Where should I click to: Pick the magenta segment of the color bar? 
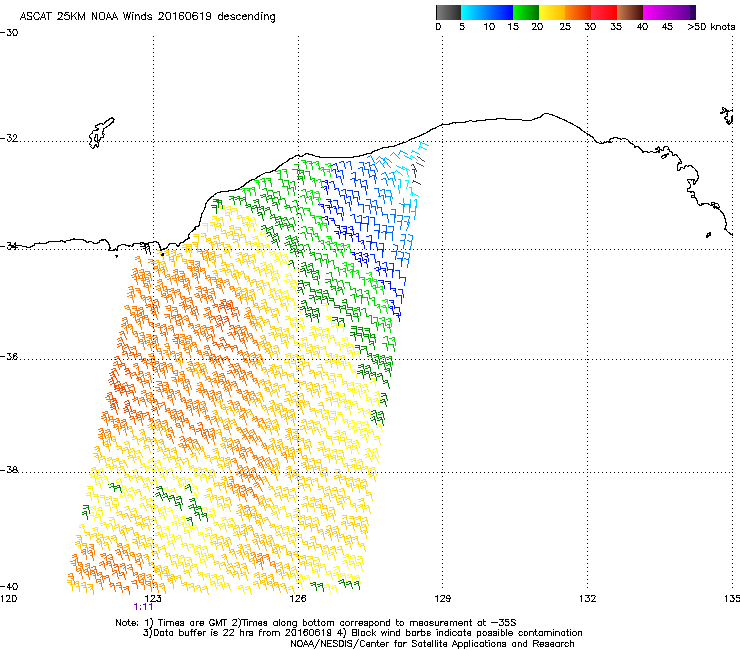(656, 12)
